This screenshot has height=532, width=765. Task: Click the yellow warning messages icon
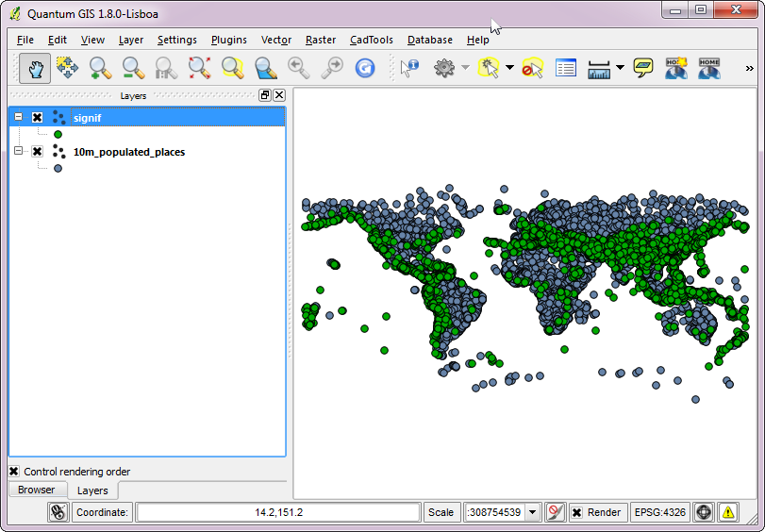pyautogui.click(x=728, y=512)
